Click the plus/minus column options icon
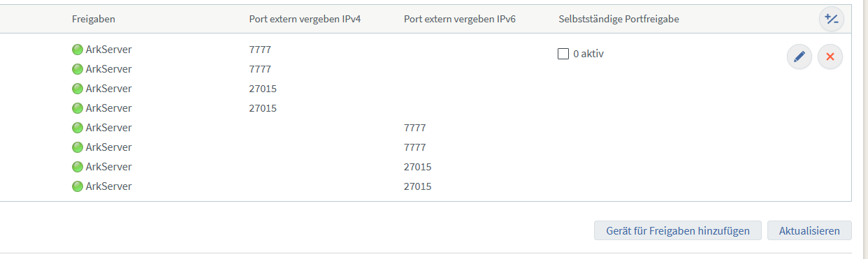Image resolution: width=868 pixels, height=259 pixels. 832,19
